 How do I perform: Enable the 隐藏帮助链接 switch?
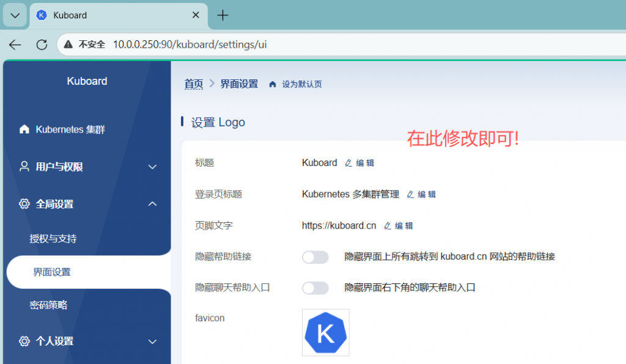point(315,257)
